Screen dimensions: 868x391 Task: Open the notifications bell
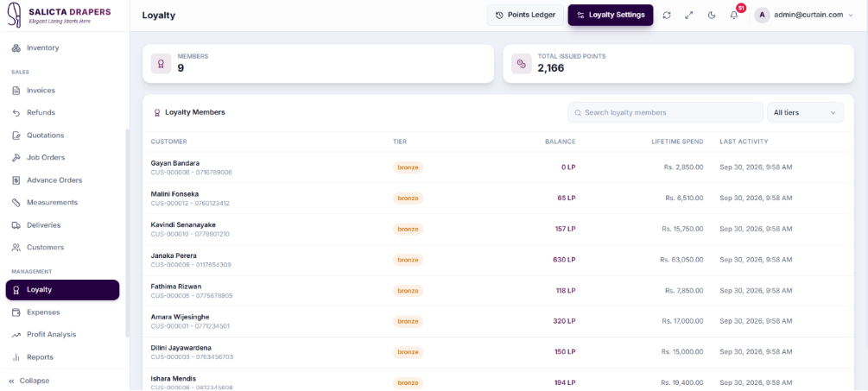[734, 16]
